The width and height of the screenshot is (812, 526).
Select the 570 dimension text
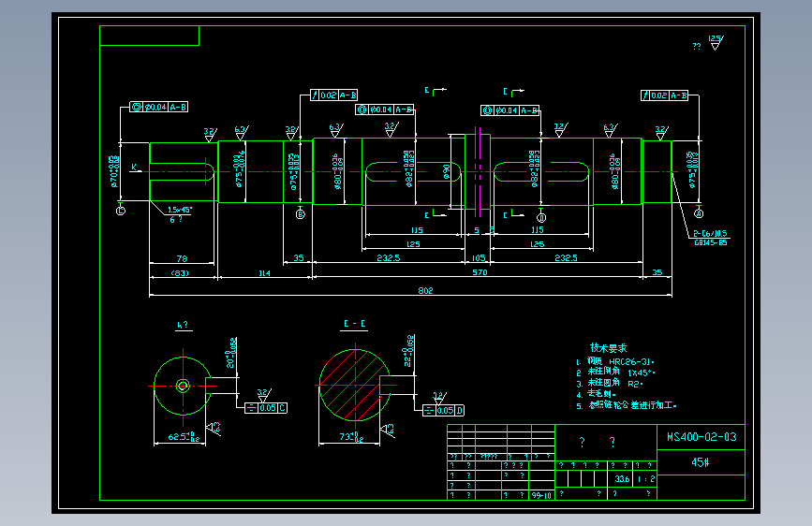coord(480,271)
